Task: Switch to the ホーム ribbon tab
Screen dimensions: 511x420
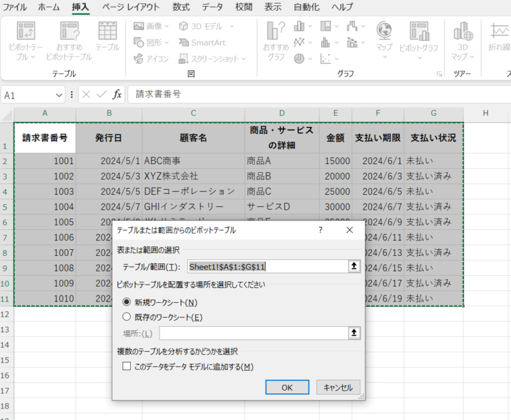Action: (x=48, y=7)
